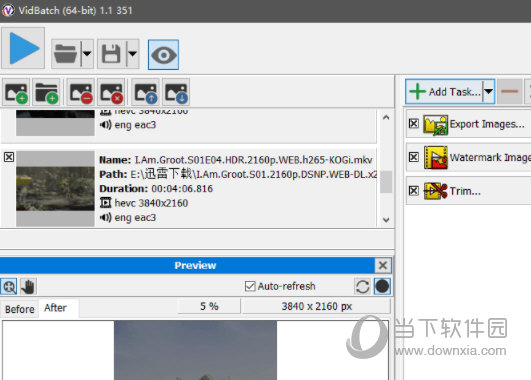This screenshot has height=380, width=531.
Task: Click the Add Task button
Action: 445,91
